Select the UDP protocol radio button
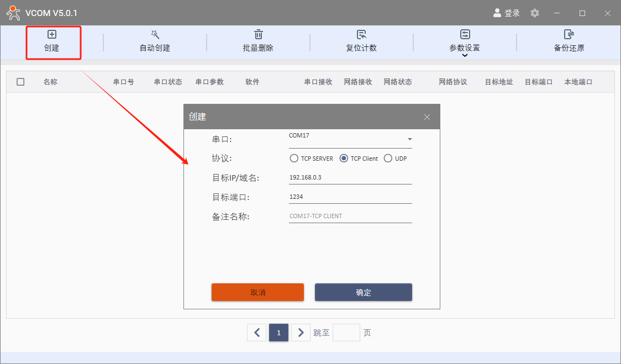The width and height of the screenshot is (621, 364). click(388, 159)
